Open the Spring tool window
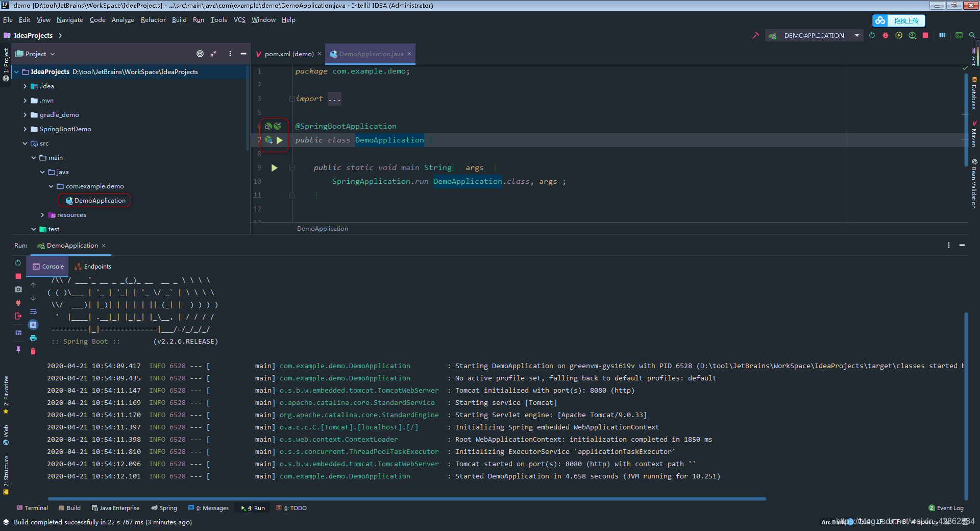This screenshot has height=531, width=980. [x=164, y=508]
